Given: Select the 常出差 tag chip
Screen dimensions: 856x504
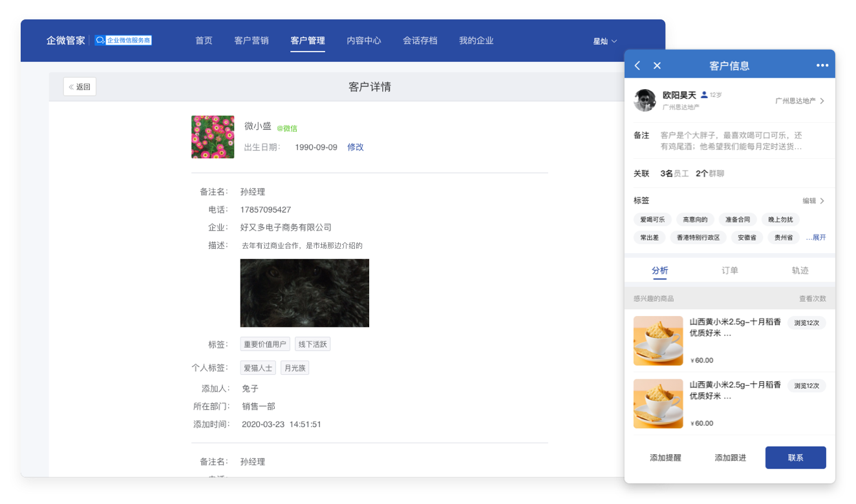Looking at the screenshot, I should 650,237.
